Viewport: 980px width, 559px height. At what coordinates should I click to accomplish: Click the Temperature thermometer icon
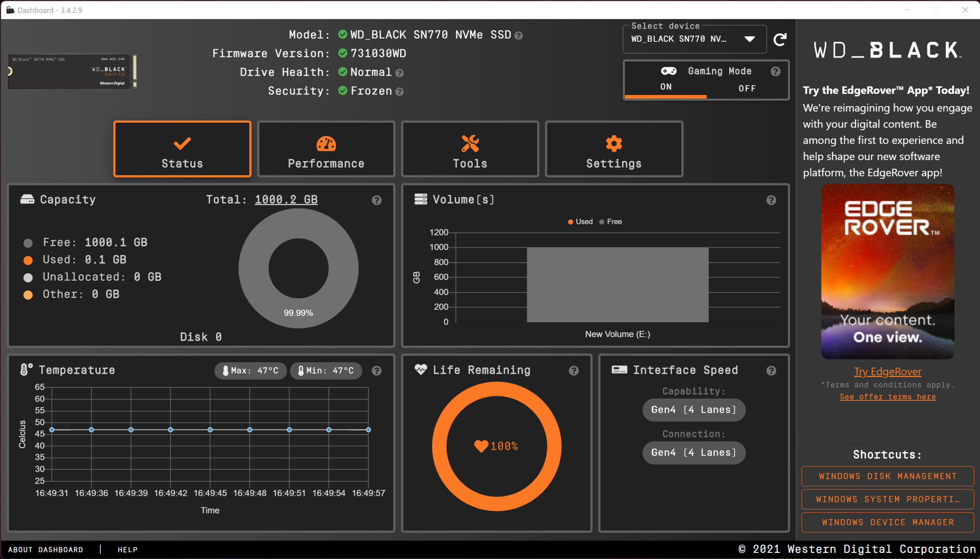click(x=24, y=370)
